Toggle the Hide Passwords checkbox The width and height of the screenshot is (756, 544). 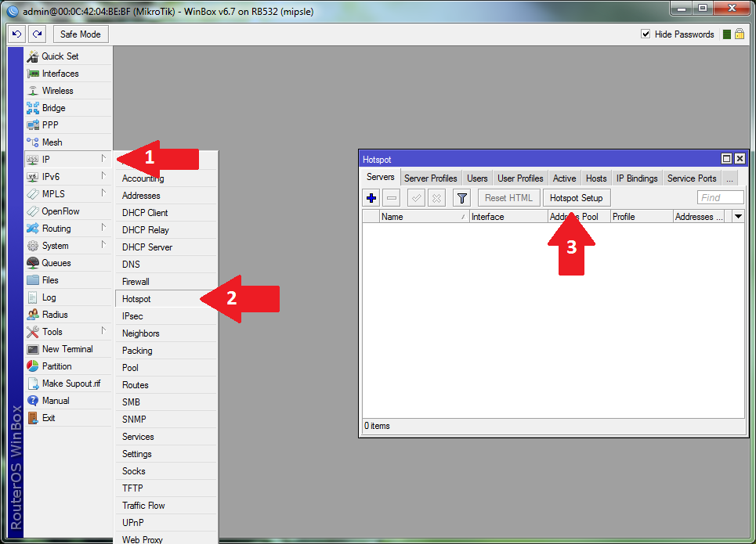pos(646,34)
